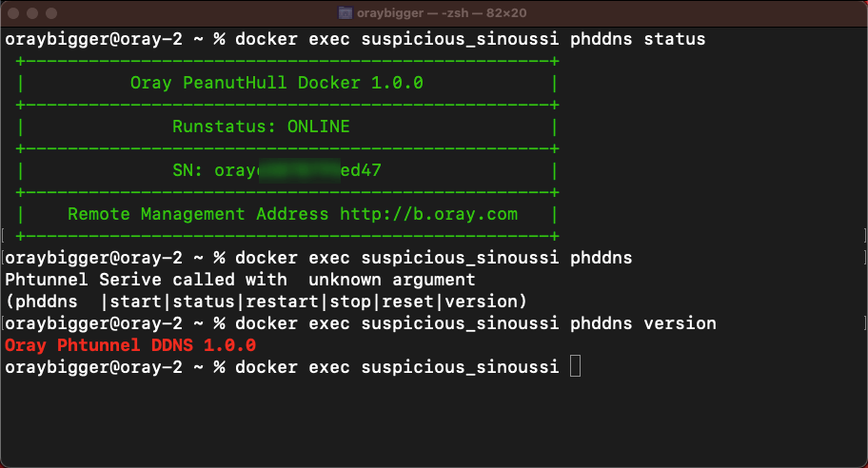Click the red 'Oray Phtunnel DDNS 1.0.0' output
Screen dimensions: 868x468
[x=130, y=345]
